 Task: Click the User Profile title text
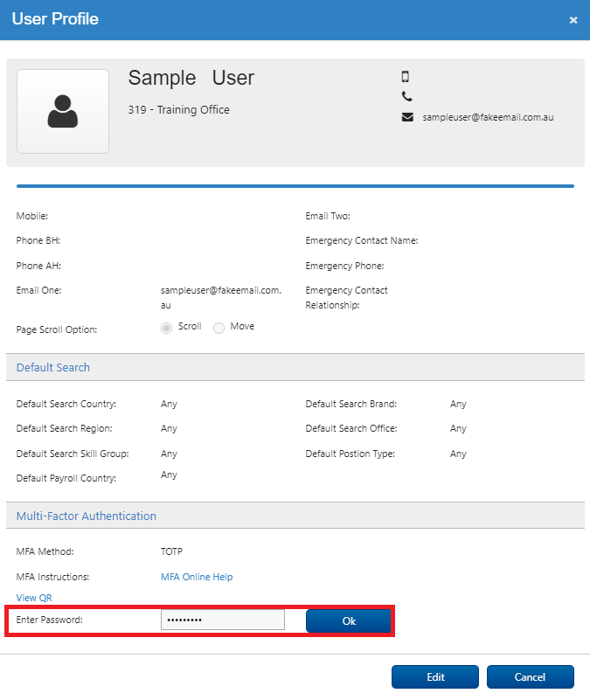(55, 18)
